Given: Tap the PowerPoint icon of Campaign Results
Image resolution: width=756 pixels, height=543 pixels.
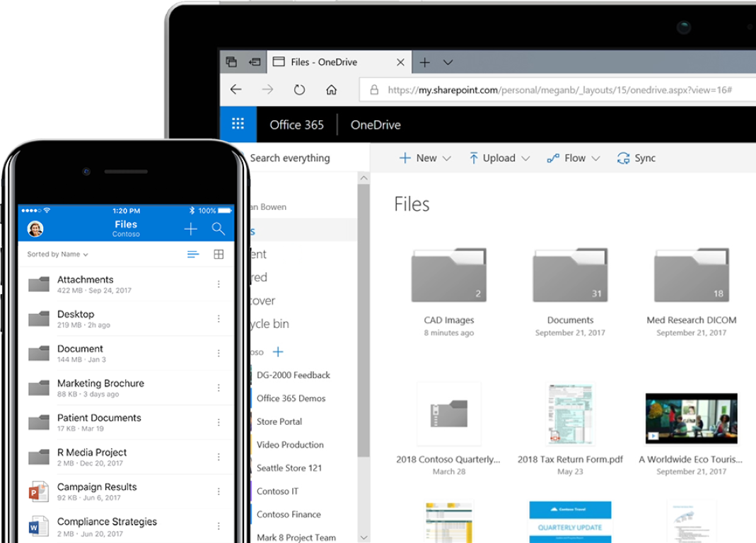Looking at the screenshot, I should tap(39, 491).
